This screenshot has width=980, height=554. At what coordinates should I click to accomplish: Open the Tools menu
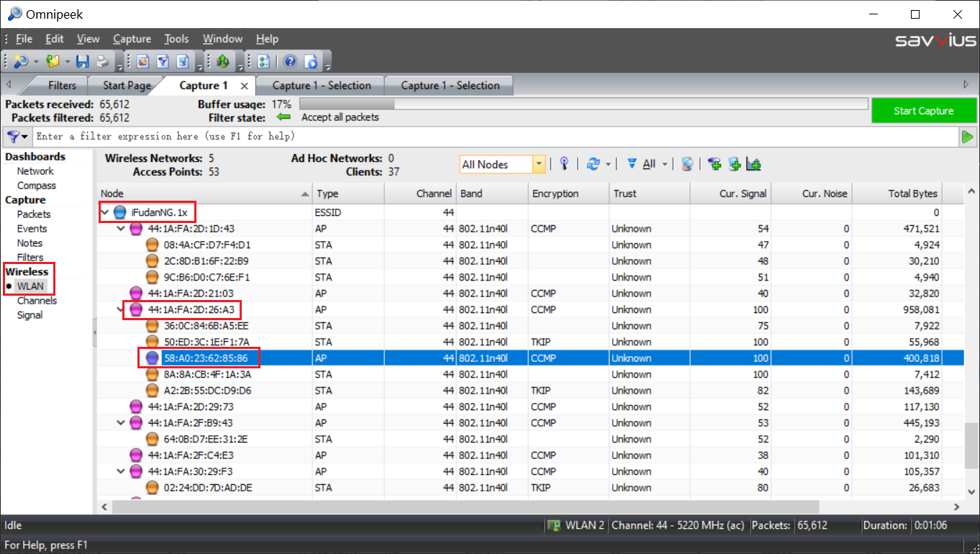[x=176, y=39]
